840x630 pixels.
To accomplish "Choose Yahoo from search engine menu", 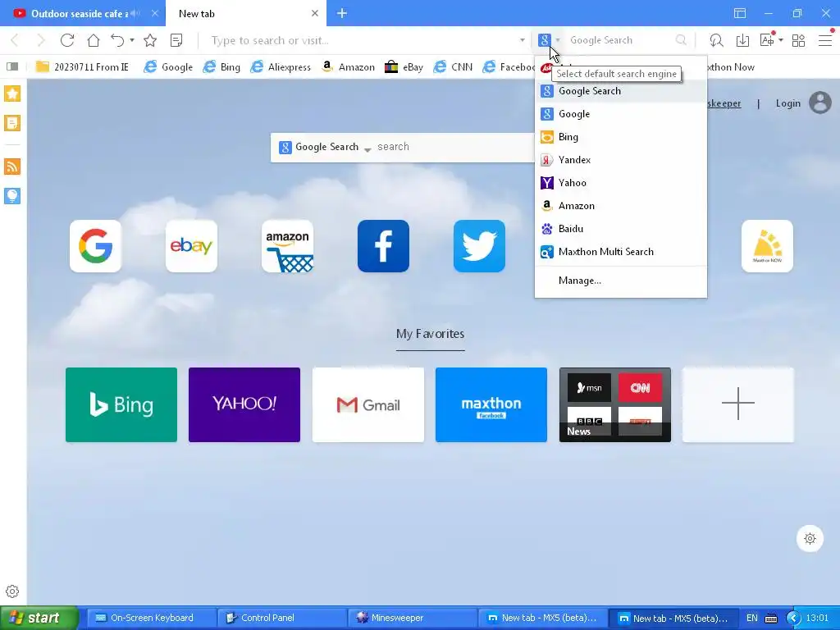I will (621, 183).
